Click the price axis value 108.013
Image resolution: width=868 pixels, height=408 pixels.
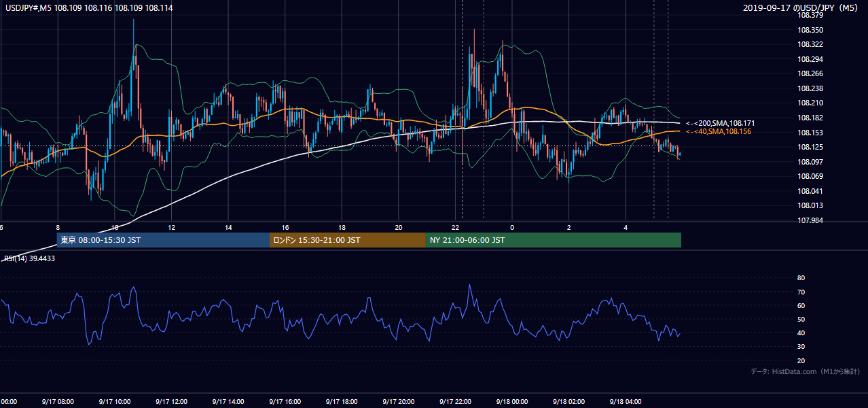pos(812,205)
